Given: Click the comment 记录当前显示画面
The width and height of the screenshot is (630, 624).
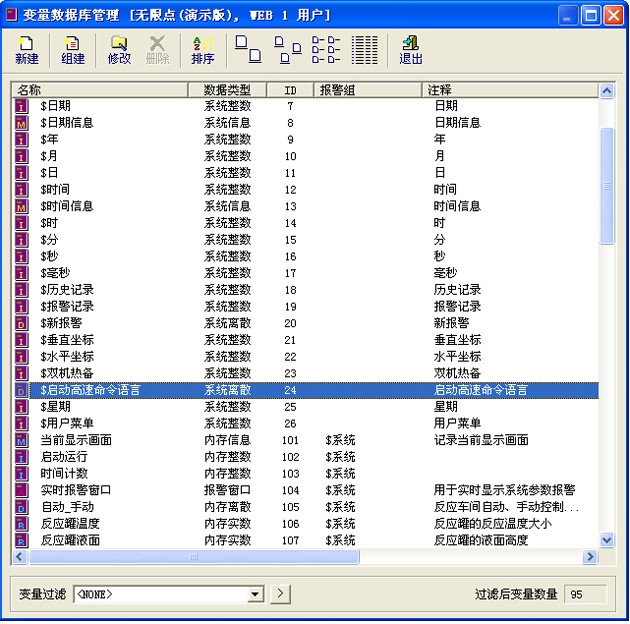Looking at the screenshot, I should pyautogui.click(x=481, y=440).
